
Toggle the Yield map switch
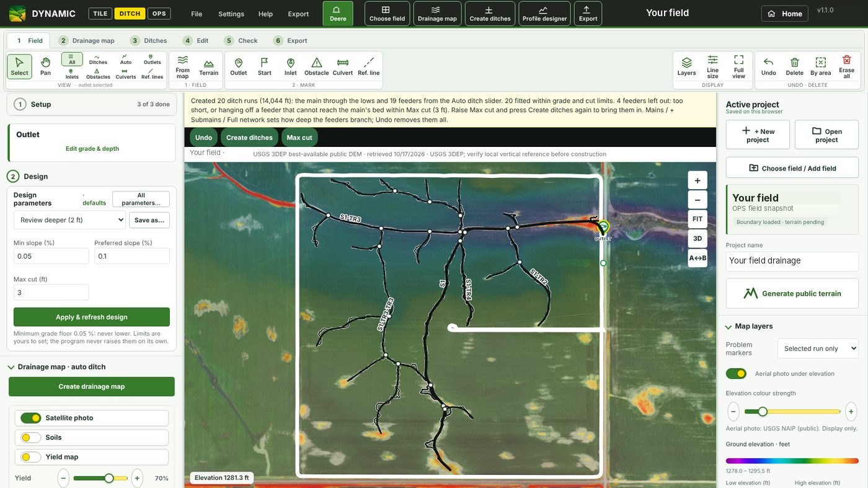click(x=31, y=457)
